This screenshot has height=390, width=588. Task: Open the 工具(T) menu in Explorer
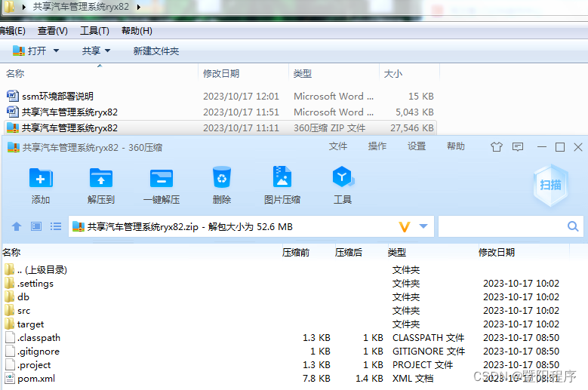pos(94,31)
